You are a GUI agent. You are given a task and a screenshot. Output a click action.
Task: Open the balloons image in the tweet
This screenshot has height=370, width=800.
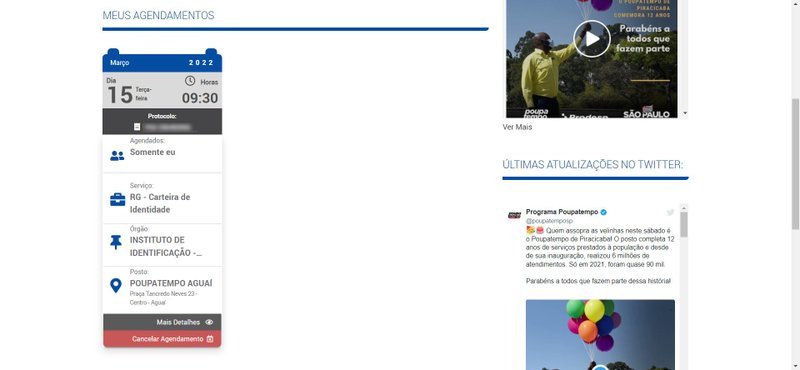click(600, 335)
